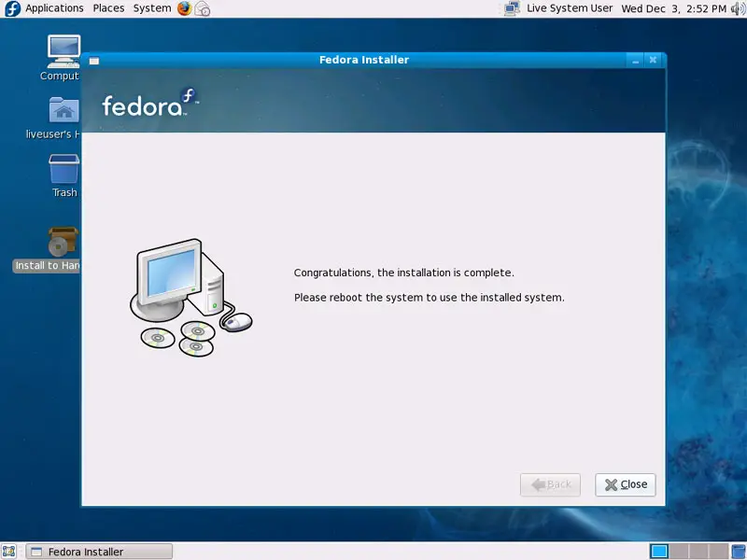Click the greyed-out Back button
This screenshot has height=560, width=747.
(550, 484)
